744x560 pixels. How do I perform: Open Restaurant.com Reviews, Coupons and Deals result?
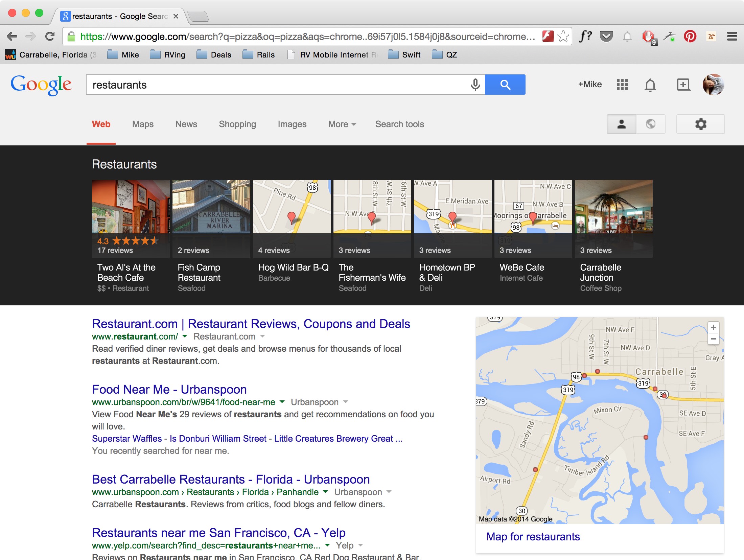(251, 324)
